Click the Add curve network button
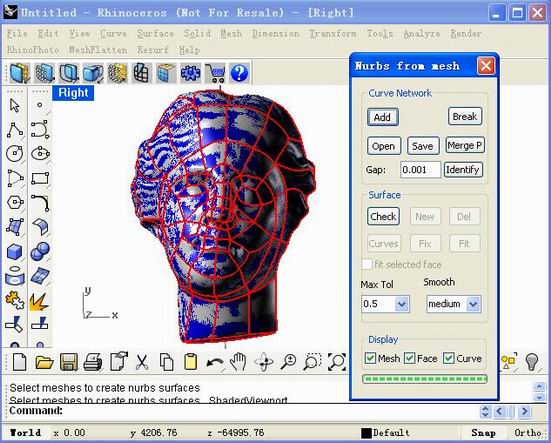551x443 pixels. [x=383, y=117]
